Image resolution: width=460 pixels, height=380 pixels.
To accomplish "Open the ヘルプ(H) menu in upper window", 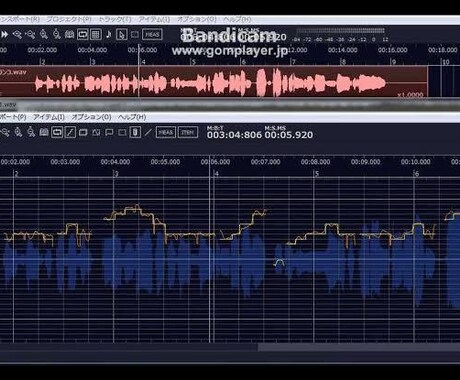I will tap(237, 19).
